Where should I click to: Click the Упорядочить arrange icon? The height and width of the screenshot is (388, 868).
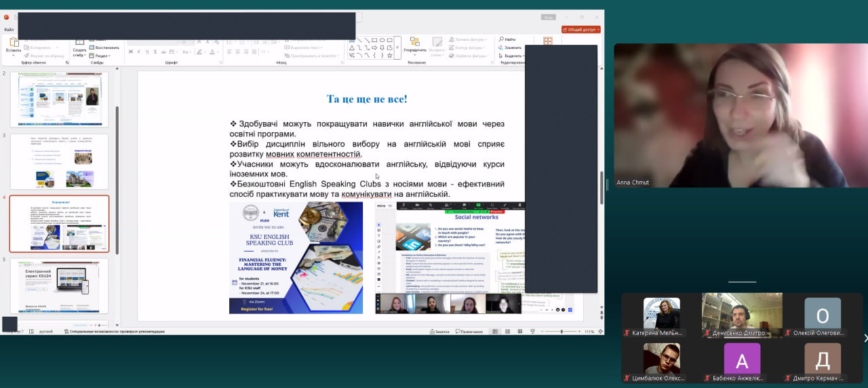point(414,41)
